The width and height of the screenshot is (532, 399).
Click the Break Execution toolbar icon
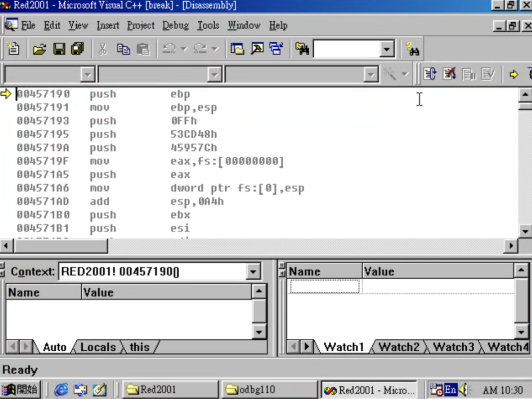tap(469, 74)
